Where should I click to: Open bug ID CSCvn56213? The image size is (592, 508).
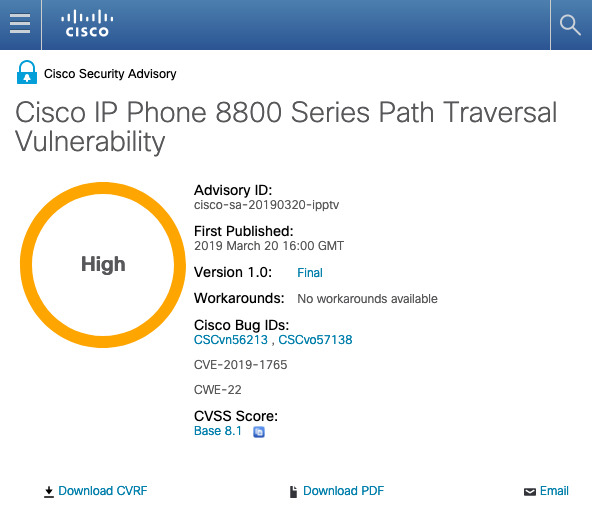231,340
